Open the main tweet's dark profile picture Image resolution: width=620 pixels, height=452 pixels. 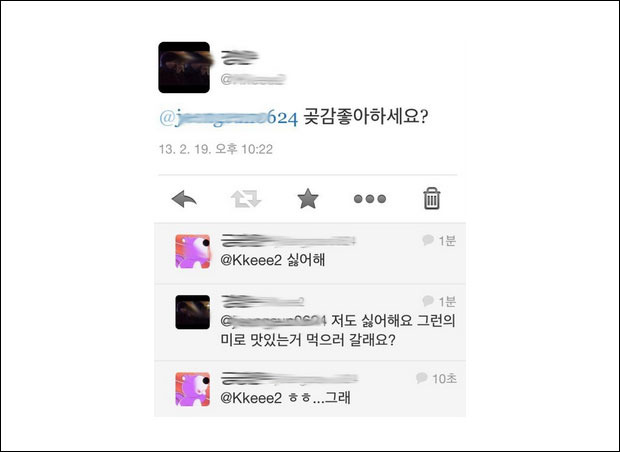[184, 67]
